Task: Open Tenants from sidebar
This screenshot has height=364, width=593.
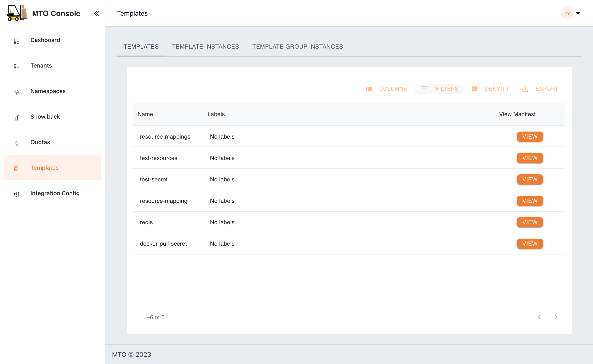Action: coord(53,65)
